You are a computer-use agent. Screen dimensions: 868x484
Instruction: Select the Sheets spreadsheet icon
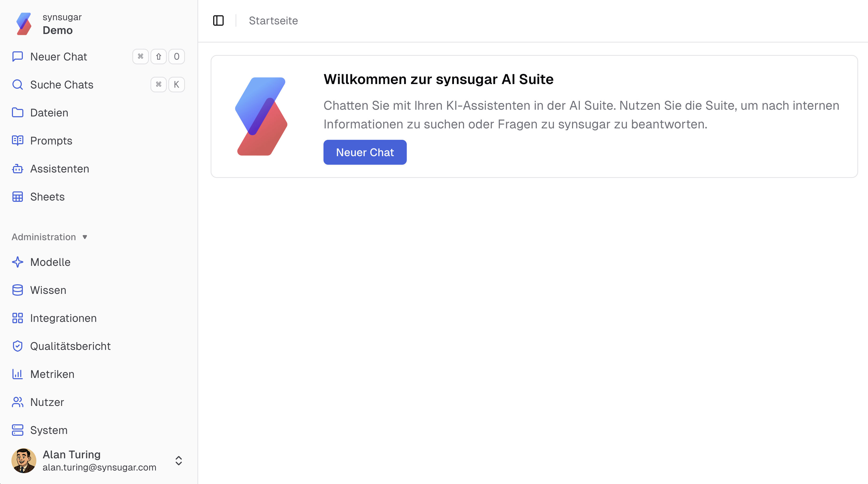(x=18, y=197)
